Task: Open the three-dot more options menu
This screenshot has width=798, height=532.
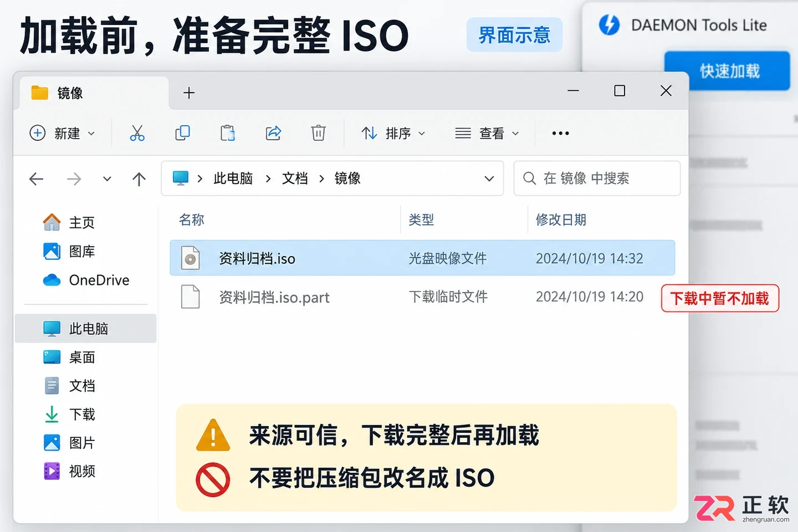Action: coord(560,133)
